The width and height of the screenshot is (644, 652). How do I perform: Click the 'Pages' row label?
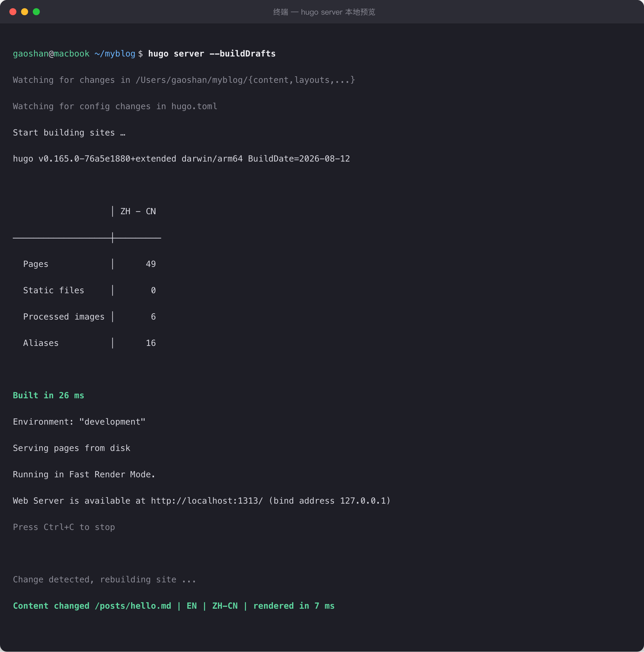pyautogui.click(x=36, y=264)
